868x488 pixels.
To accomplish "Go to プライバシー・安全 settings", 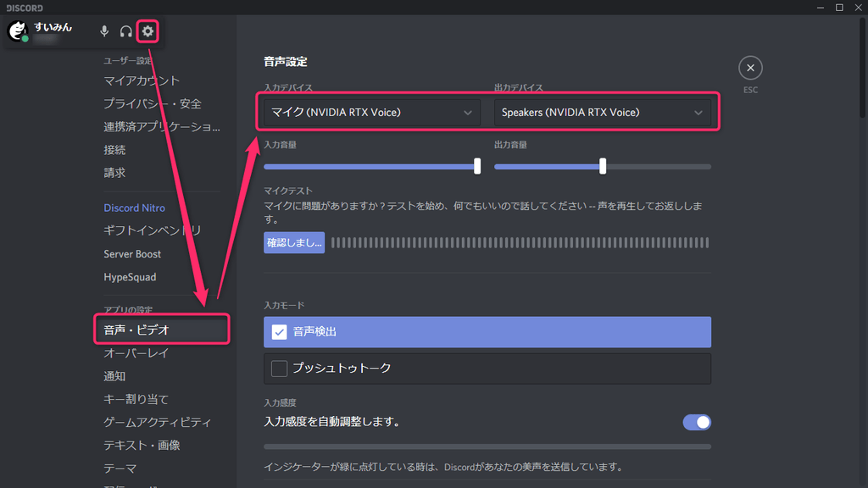I will pos(153,103).
